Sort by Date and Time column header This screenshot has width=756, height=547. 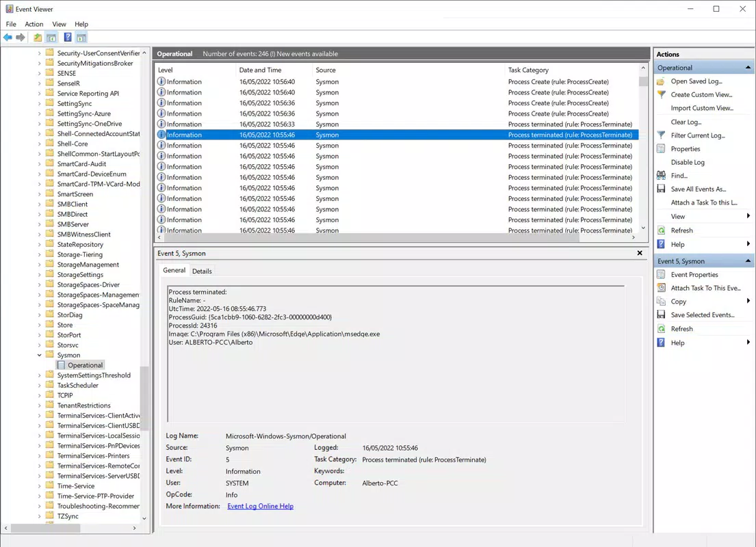tap(274, 70)
